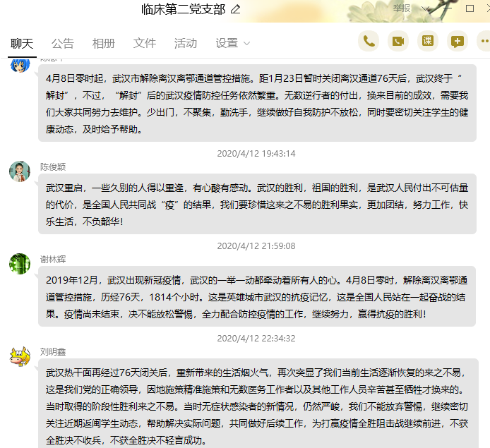Click the group title 临床第二党支部
The width and height of the screenshot is (490, 448).
[x=183, y=9]
